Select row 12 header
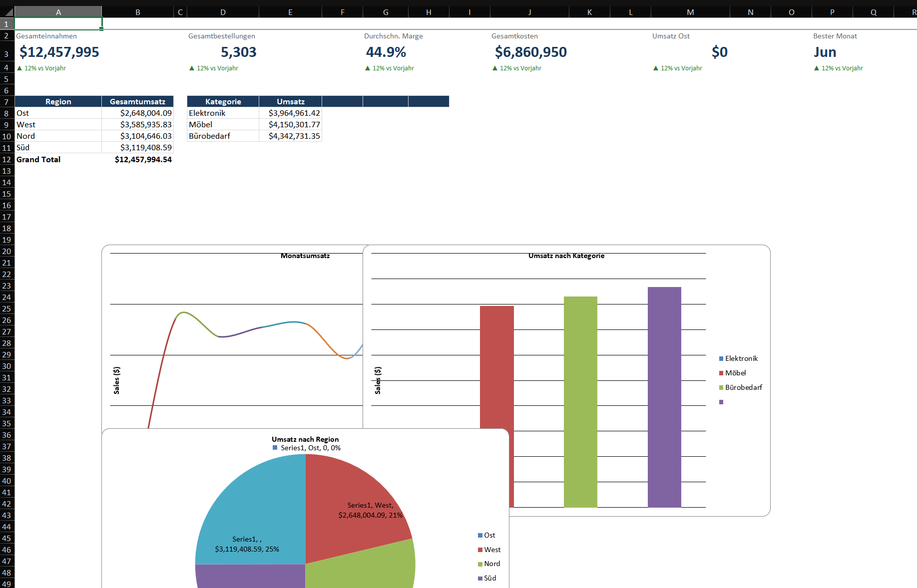This screenshot has height=588, width=917. pos(7,159)
